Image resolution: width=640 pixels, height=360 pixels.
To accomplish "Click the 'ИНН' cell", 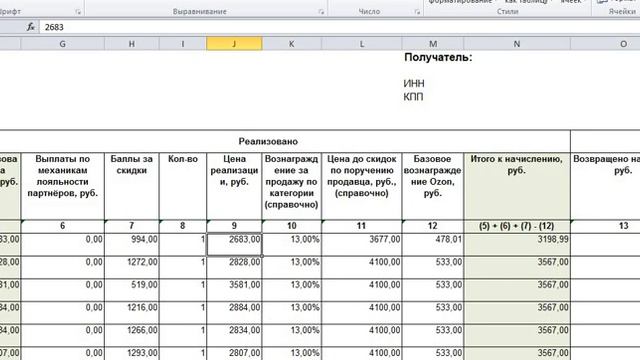I will pyautogui.click(x=414, y=83).
